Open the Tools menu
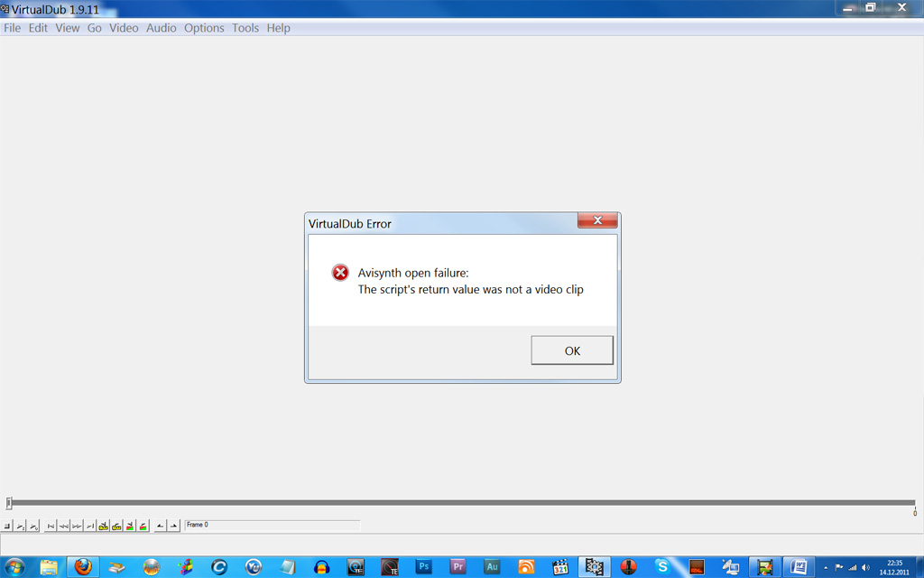924x578 pixels. [x=245, y=28]
